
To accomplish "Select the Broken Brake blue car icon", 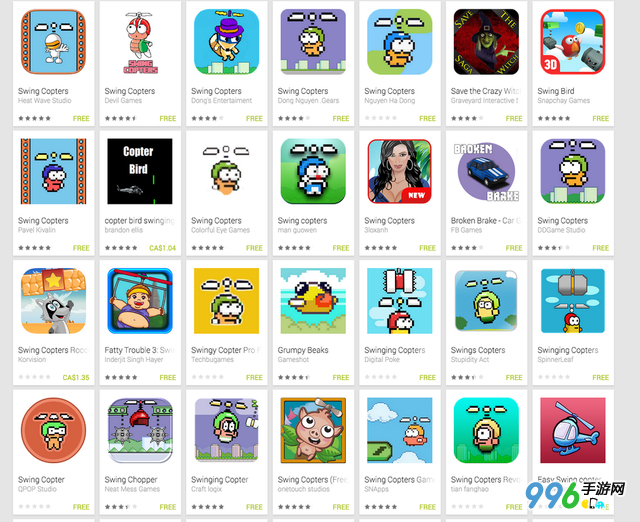I will tap(486, 171).
